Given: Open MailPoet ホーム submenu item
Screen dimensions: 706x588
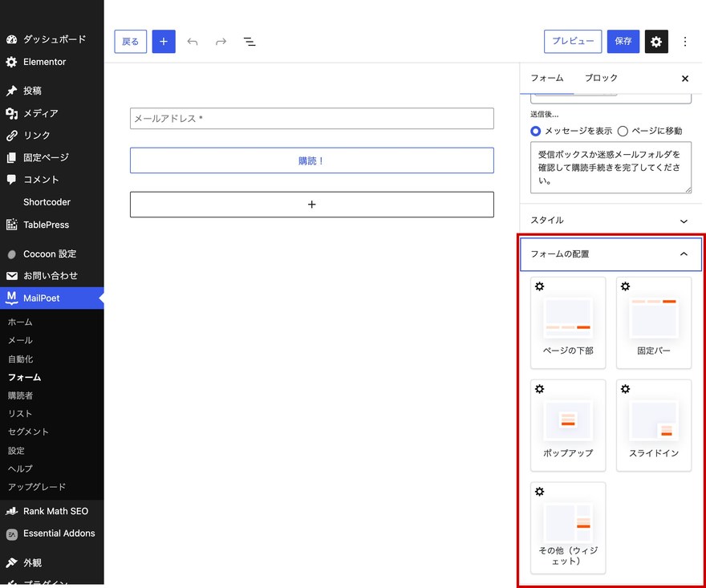Looking at the screenshot, I should (x=20, y=322).
